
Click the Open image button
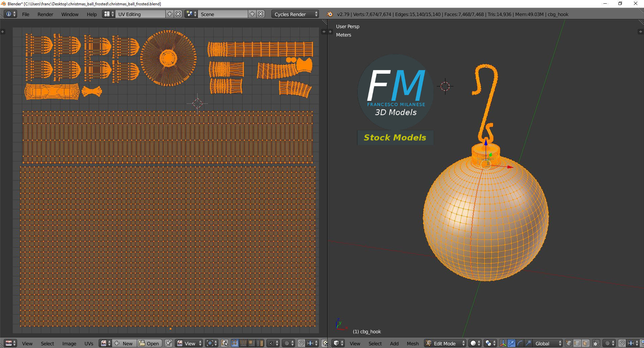149,343
